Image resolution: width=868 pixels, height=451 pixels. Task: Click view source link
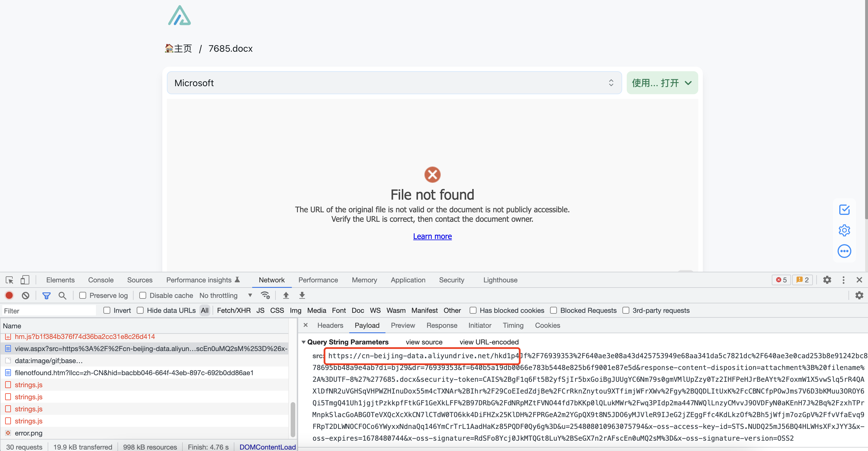(424, 342)
